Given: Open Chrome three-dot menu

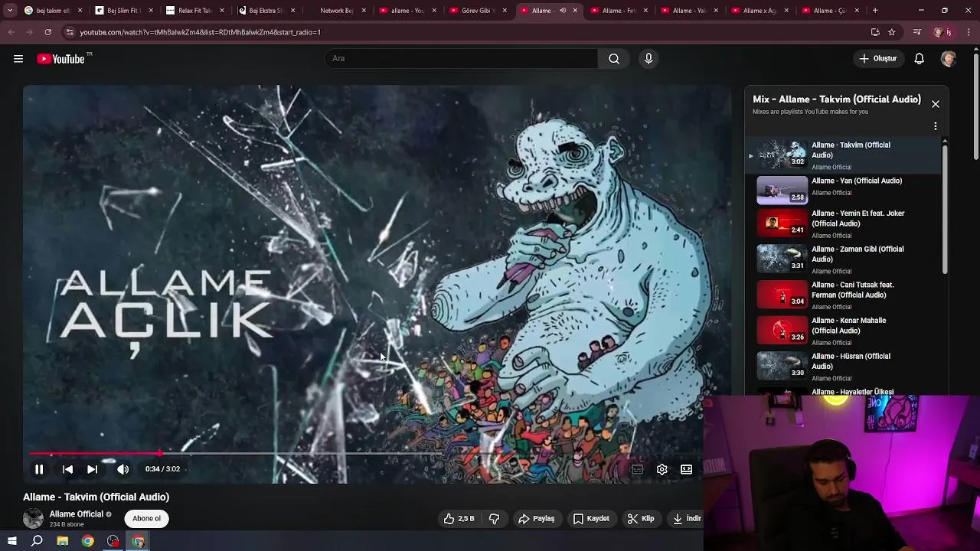Looking at the screenshot, I should pos(969,32).
